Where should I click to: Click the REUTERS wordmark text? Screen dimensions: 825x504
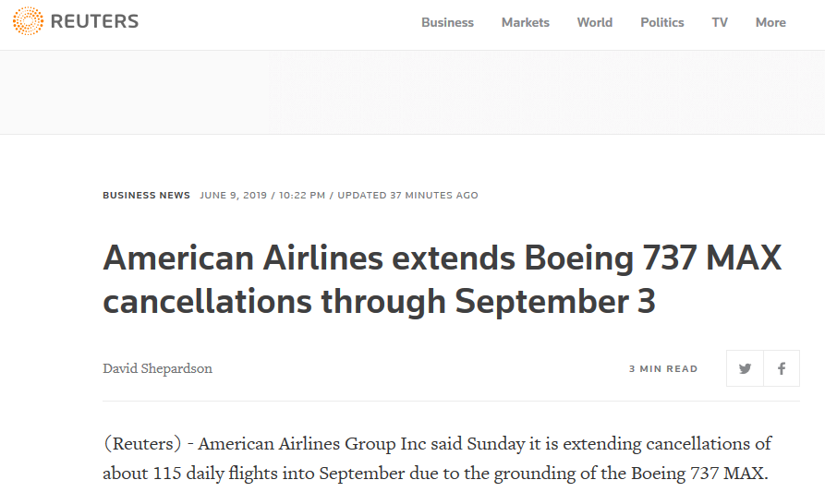(94, 21)
